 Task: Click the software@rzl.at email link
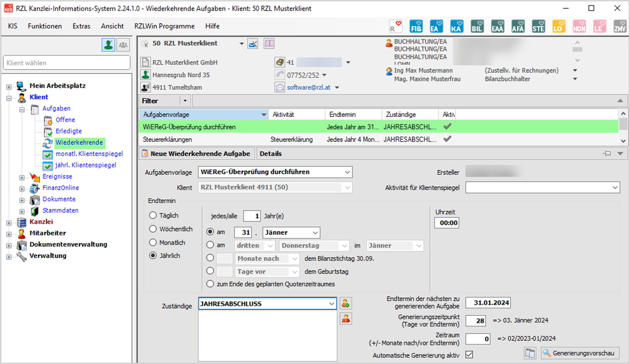click(308, 87)
